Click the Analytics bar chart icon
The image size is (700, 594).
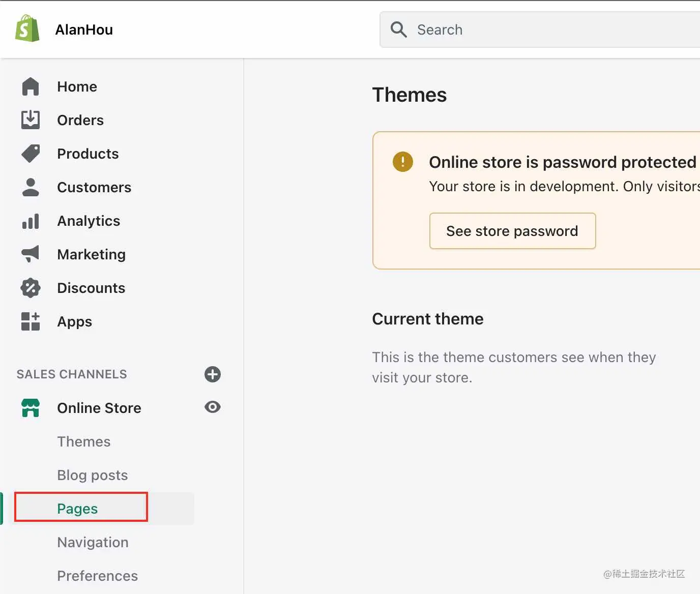(31, 221)
